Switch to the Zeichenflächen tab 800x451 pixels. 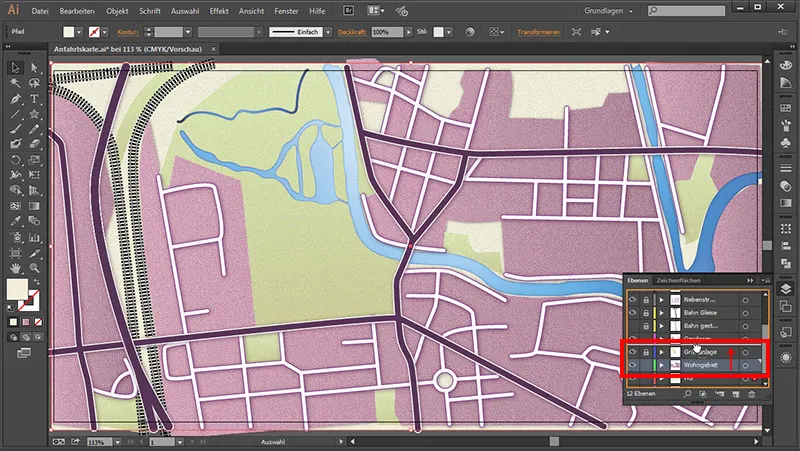click(x=678, y=280)
